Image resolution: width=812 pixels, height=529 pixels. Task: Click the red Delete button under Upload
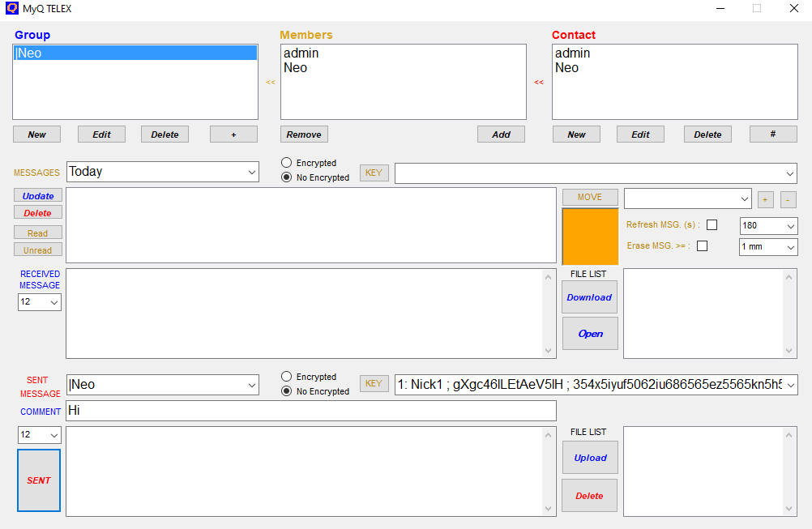(589, 495)
